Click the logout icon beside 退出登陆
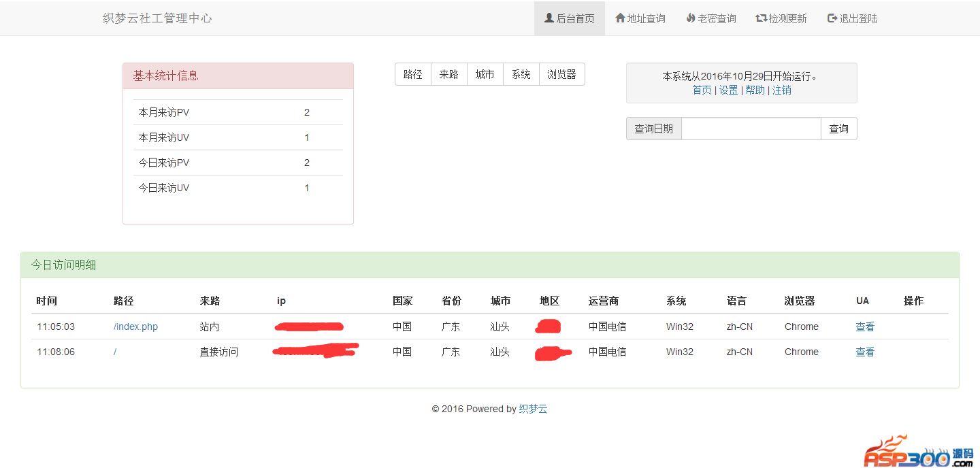Screen dimensions: 980x470 click(832, 18)
